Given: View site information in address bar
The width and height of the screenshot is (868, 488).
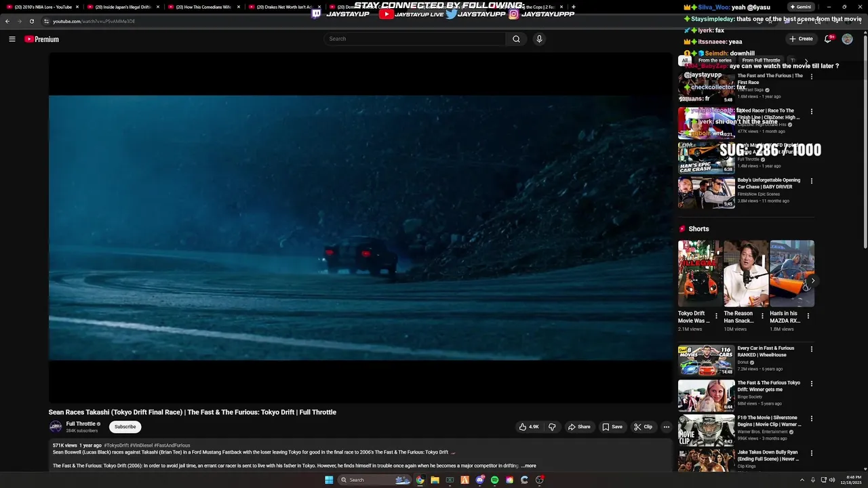Looking at the screenshot, I should [x=46, y=21].
